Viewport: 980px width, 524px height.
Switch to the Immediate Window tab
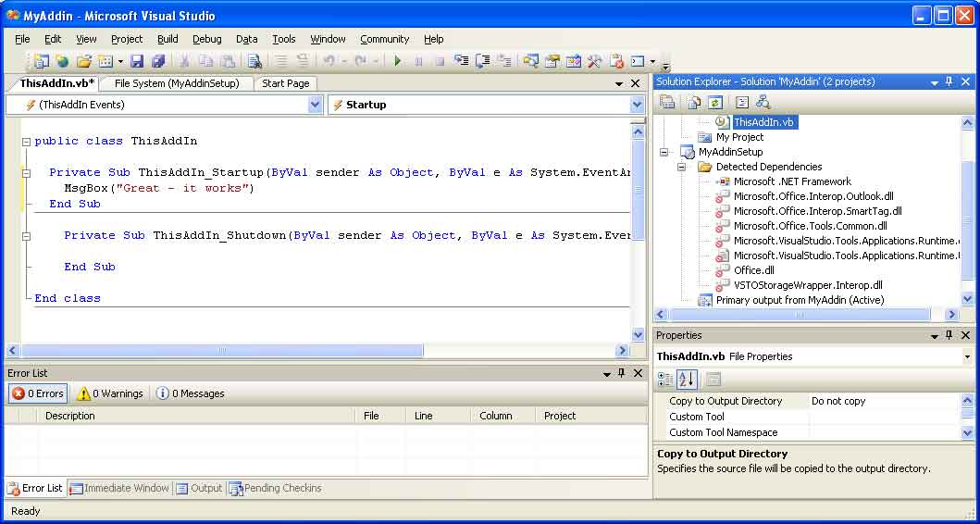point(119,489)
